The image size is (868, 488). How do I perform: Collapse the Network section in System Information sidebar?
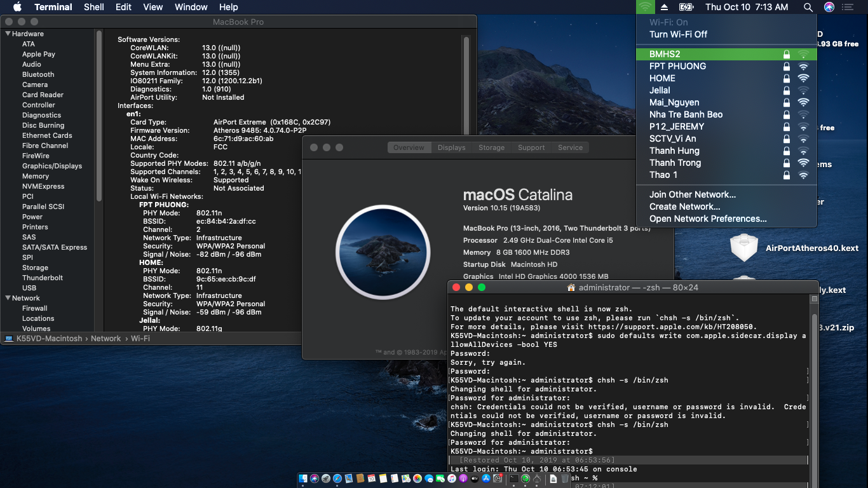8,298
